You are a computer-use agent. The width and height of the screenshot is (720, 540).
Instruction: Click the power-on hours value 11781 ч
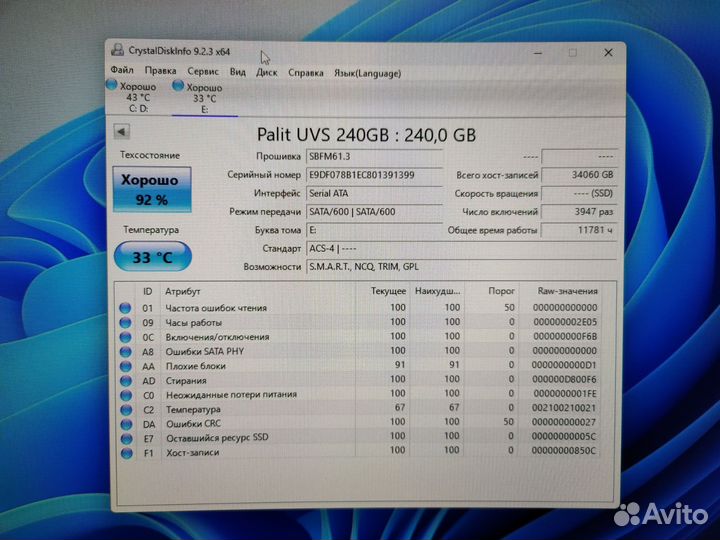click(x=579, y=230)
